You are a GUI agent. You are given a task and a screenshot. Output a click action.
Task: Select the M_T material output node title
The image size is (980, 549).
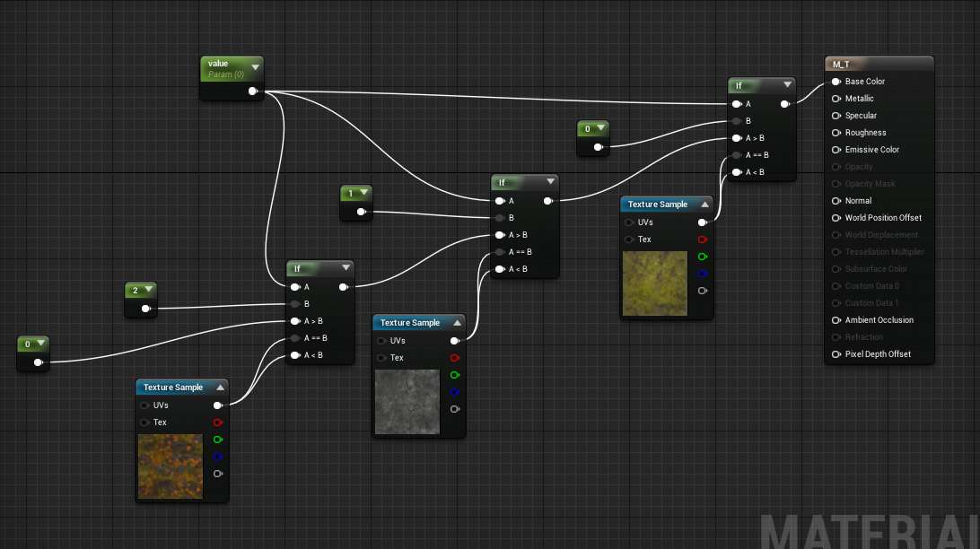click(841, 65)
